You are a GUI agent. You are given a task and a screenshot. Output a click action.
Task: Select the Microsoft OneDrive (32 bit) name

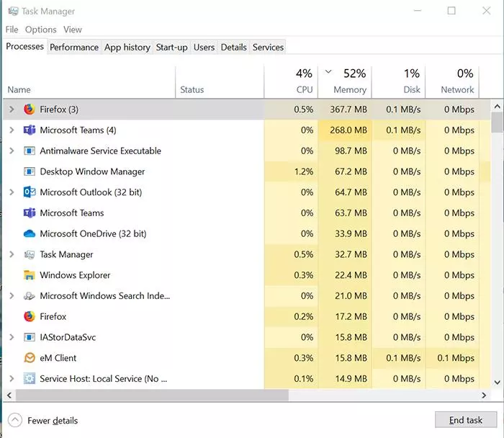(93, 234)
